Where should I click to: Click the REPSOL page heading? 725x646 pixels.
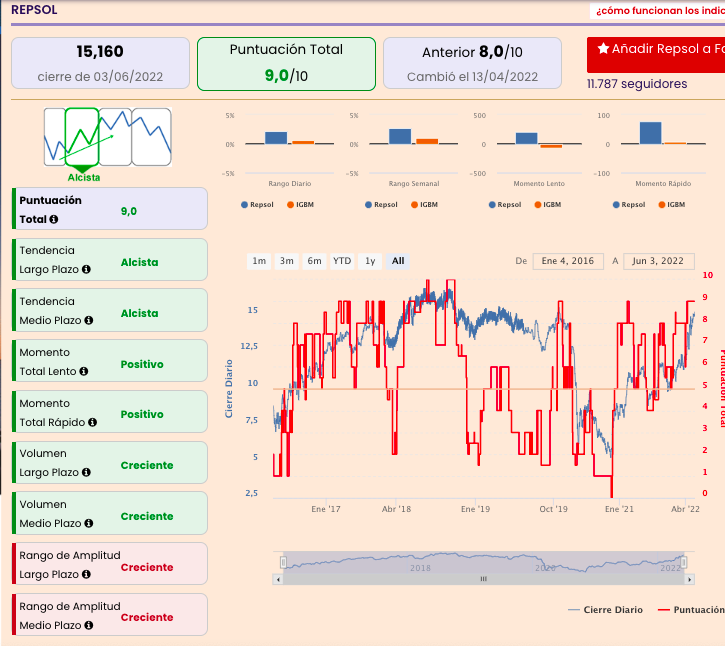pyautogui.click(x=34, y=10)
